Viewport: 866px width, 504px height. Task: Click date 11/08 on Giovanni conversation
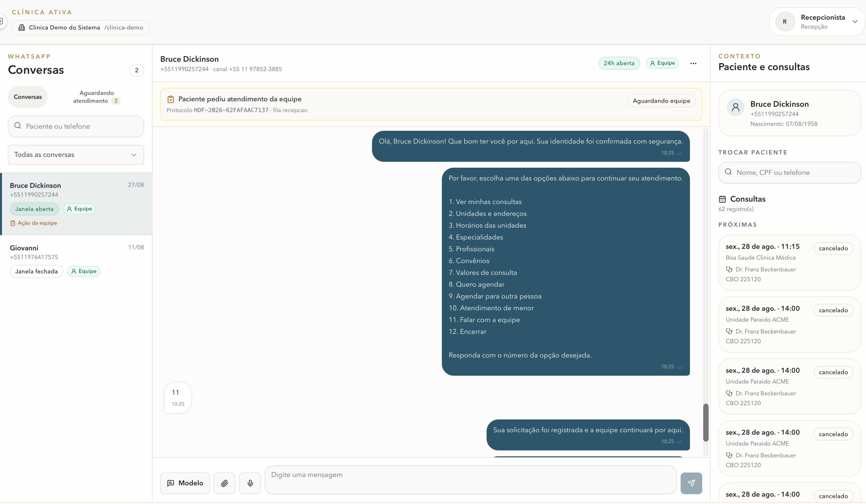[136, 247]
